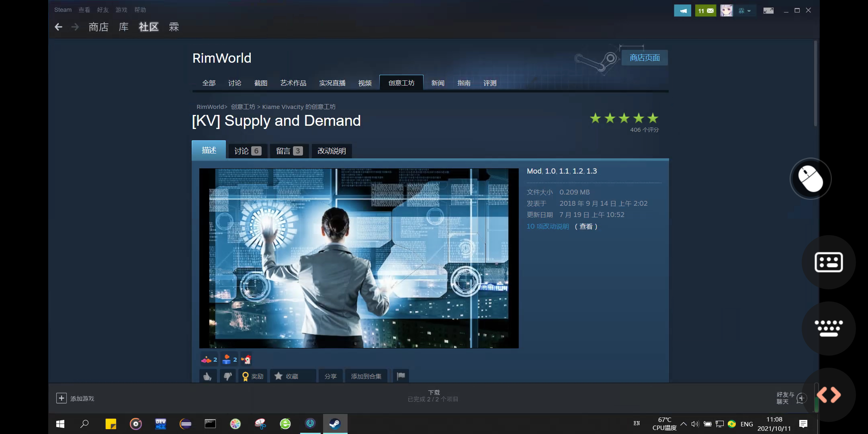Select the 艺术作品 artwork tab
868x434 pixels.
(x=293, y=83)
